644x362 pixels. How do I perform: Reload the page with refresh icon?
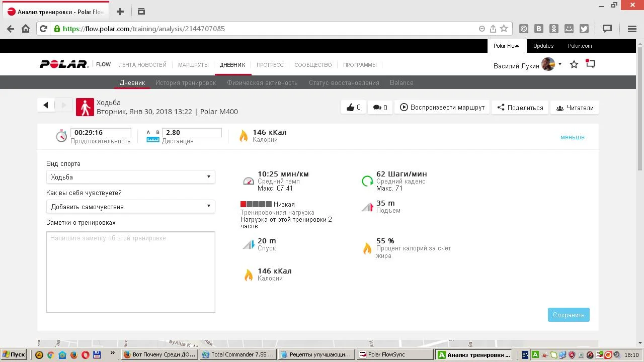coord(43,29)
